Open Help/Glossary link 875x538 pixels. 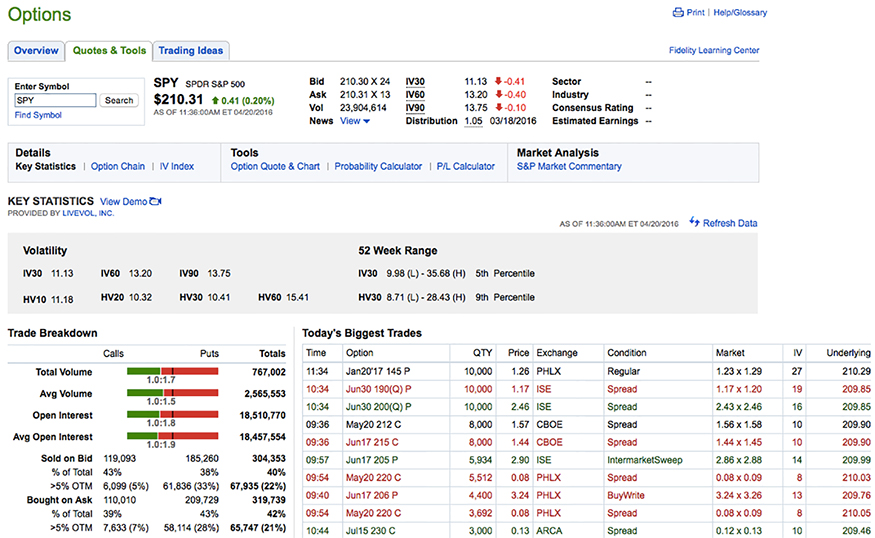pyautogui.click(x=740, y=13)
